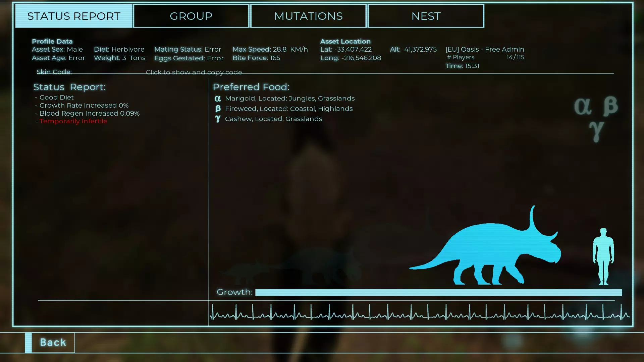
Task: Switch to the Group tab
Action: 191,16
